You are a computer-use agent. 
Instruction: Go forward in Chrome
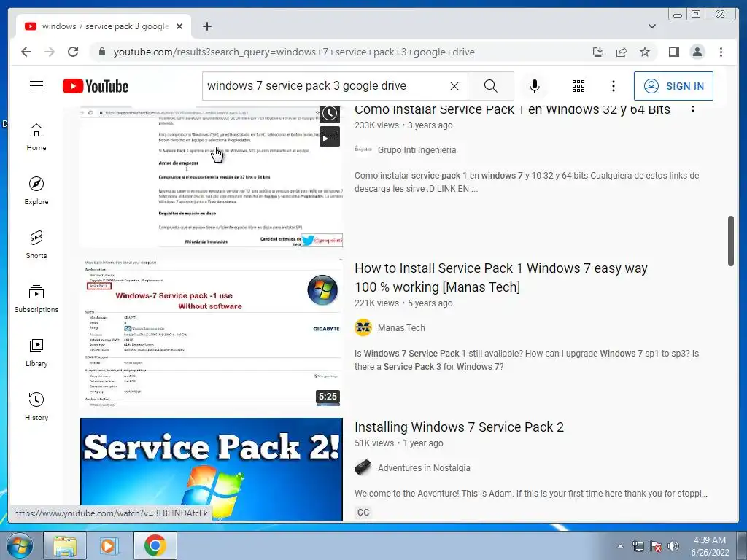click(x=50, y=52)
